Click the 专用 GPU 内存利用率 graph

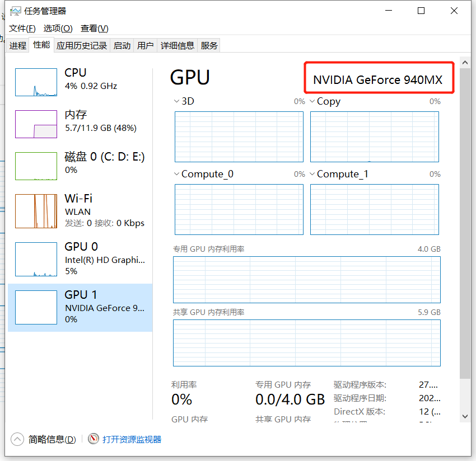307,280
